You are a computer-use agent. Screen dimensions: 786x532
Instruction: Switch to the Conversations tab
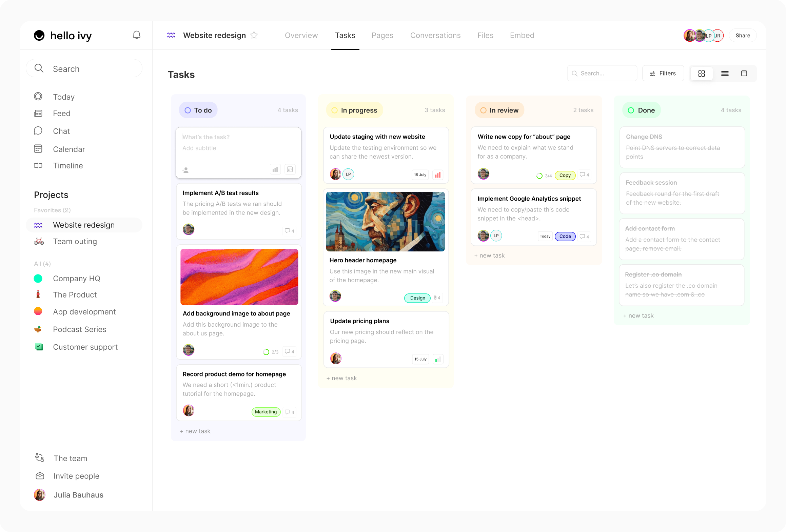[x=435, y=35]
